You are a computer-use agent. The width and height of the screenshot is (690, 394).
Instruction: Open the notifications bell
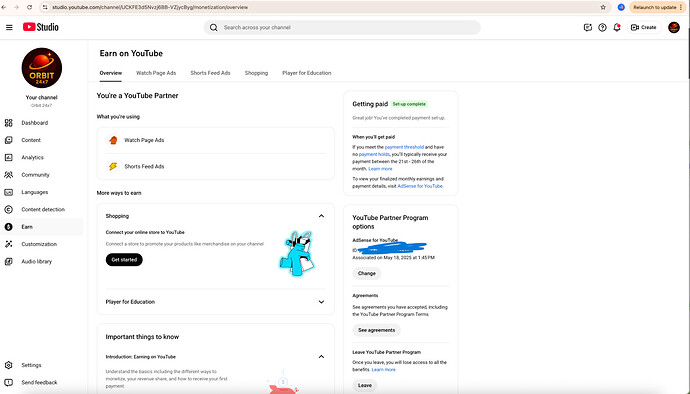point(617,27)
